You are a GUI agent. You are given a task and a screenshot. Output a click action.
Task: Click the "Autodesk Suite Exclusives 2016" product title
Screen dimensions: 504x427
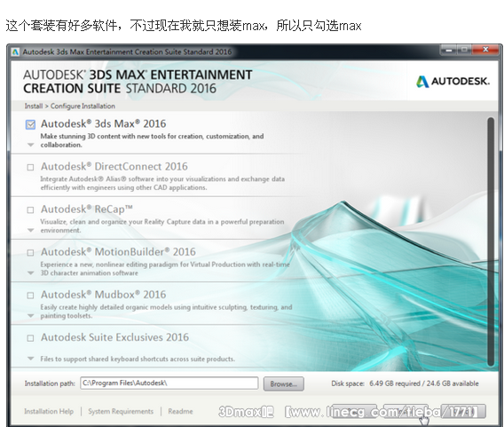[x=114, y=337]
